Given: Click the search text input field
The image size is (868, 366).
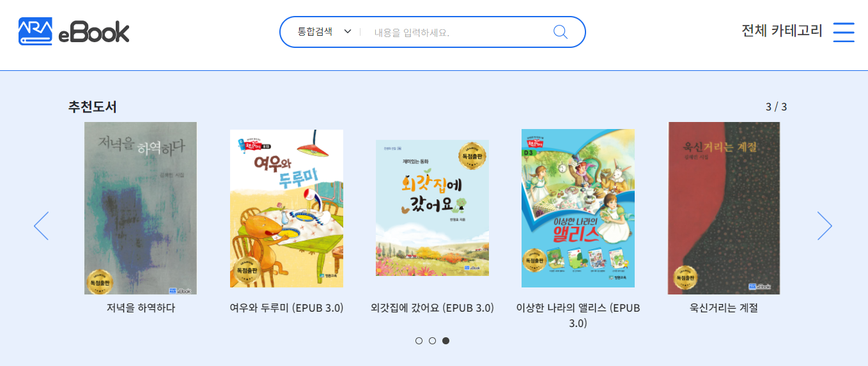Looking at the screenshot, I should (x=457, y=32).
